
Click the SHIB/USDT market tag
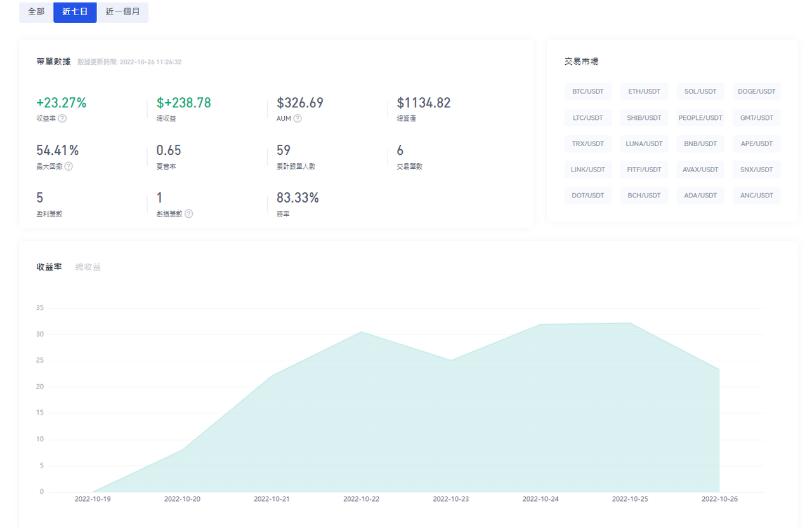pos(644,117)
